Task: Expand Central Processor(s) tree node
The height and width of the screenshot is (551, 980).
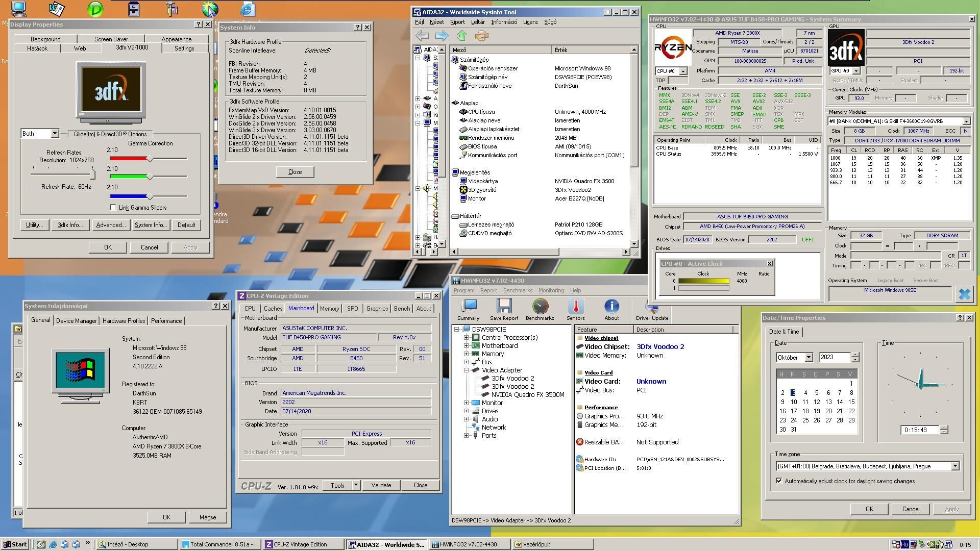Action: tap(466, 338)
